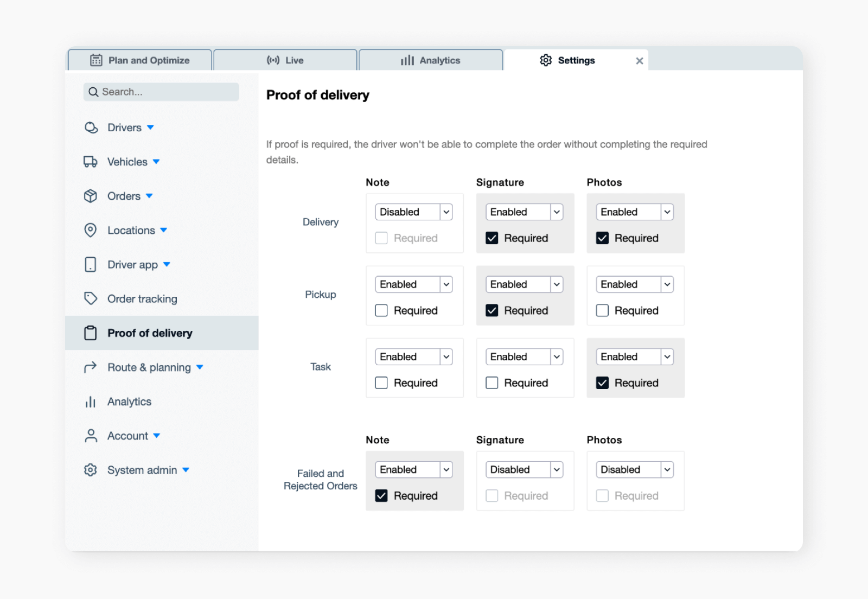The image size is (868, 599).
Task: Click the Order tracking tag icon
Action: point(91,298)
